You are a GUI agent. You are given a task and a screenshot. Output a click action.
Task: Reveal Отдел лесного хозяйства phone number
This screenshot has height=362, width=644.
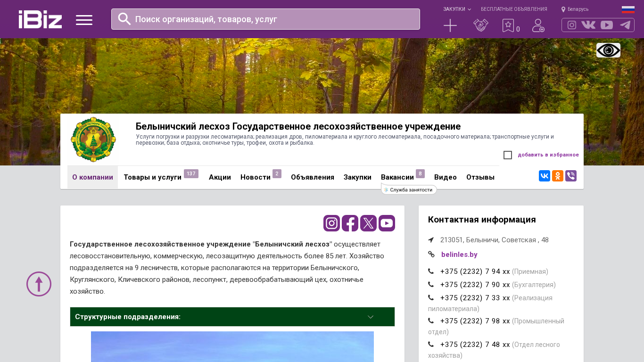point(475,345)
